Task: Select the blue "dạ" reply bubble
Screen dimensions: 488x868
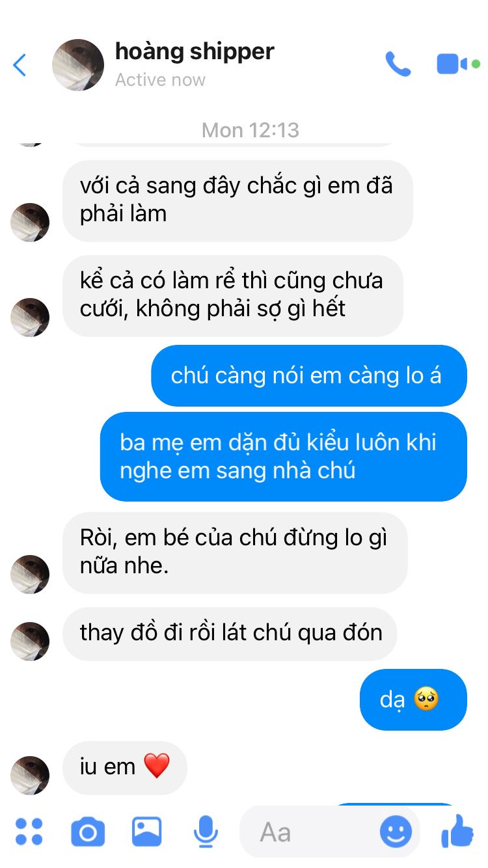Action: click(x=413, y=699)
